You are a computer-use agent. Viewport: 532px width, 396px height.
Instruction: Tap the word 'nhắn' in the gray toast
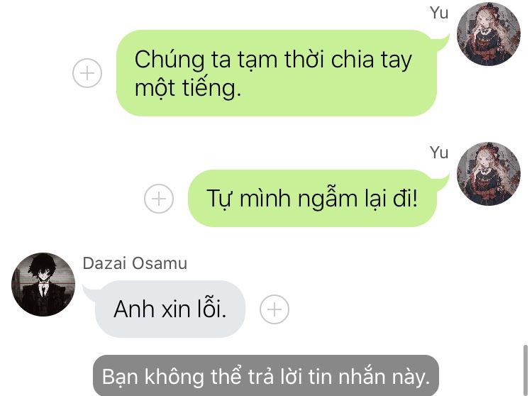(361, 377)
